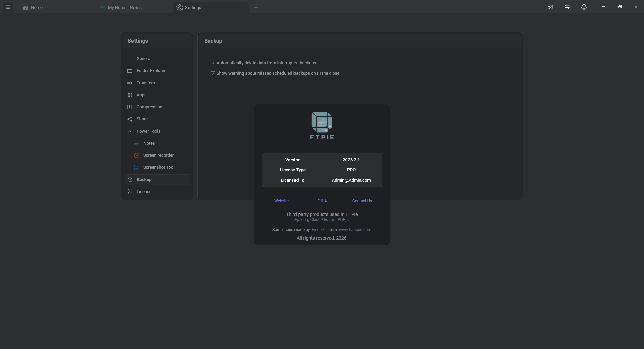Open Folder Explorer settings

157,71
